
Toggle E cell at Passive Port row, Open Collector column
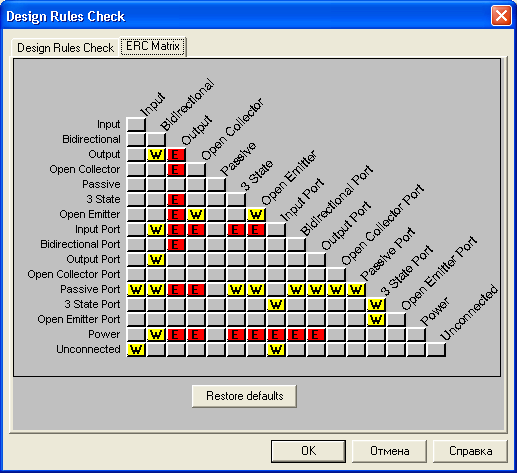click(x=196, y=289)
